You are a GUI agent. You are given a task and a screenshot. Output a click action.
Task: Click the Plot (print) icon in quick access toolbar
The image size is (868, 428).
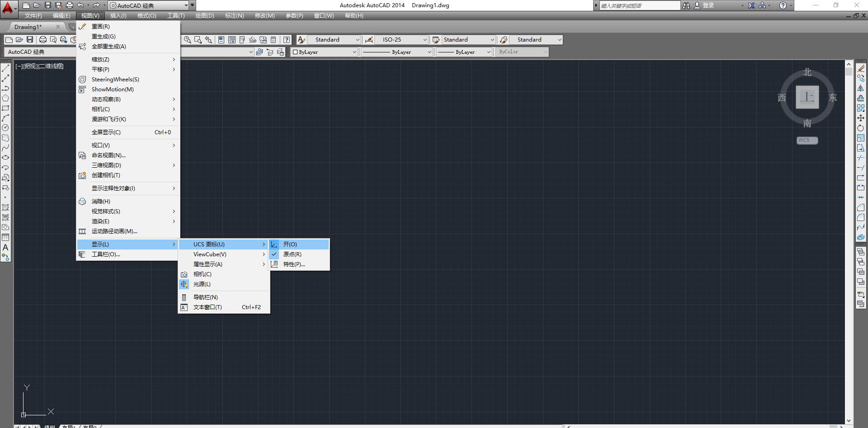coord(69,5)
